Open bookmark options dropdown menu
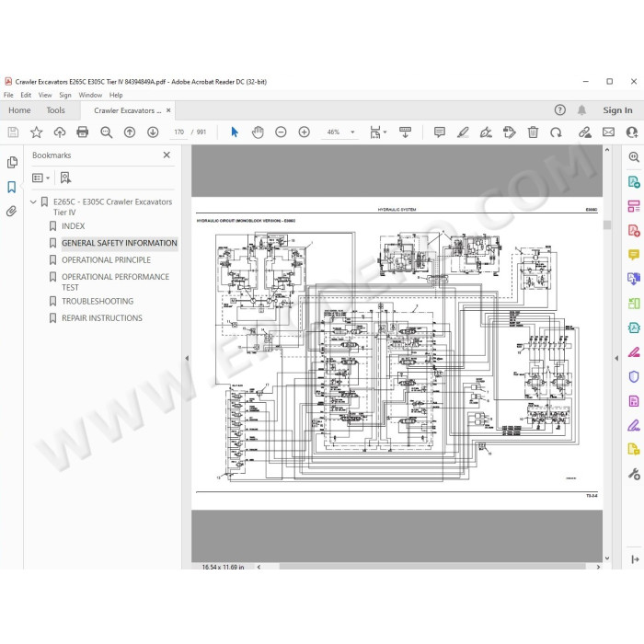 click(40, 178)
